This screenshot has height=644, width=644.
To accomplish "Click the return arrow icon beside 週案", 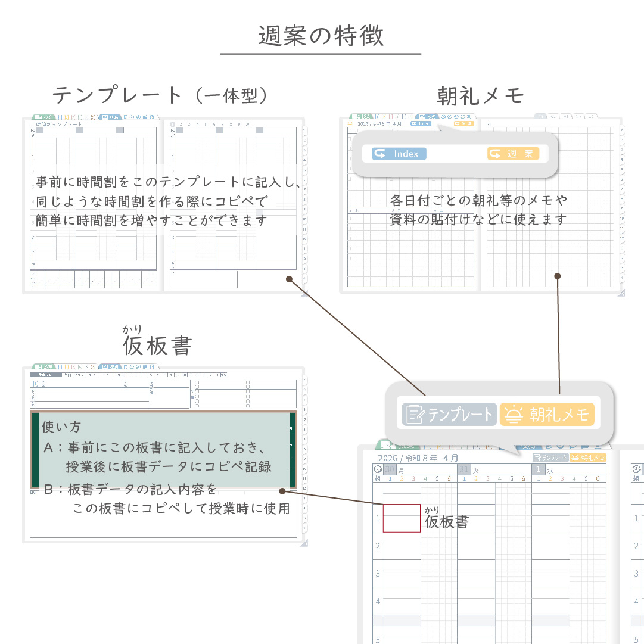I will tap(496, 154).
